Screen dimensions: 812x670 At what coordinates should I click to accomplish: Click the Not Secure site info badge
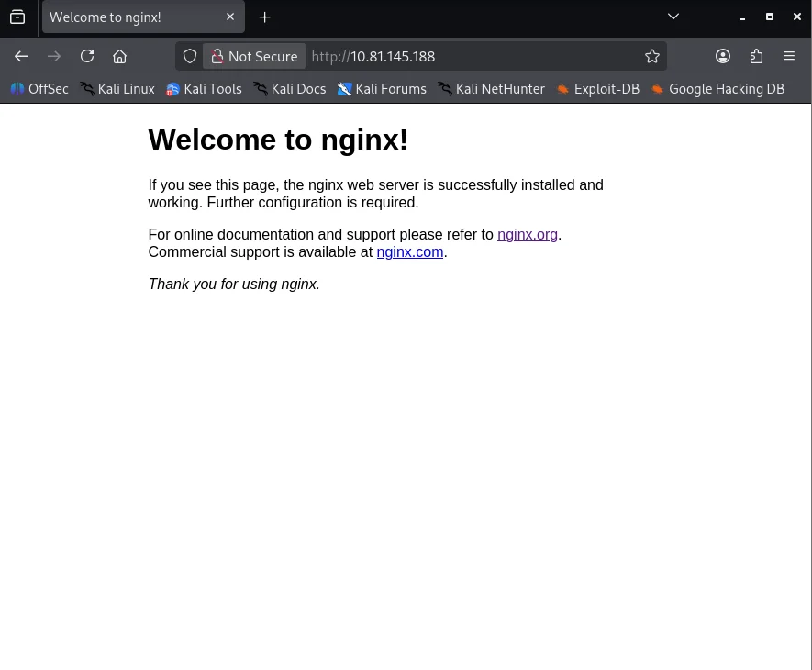point(254,56)
